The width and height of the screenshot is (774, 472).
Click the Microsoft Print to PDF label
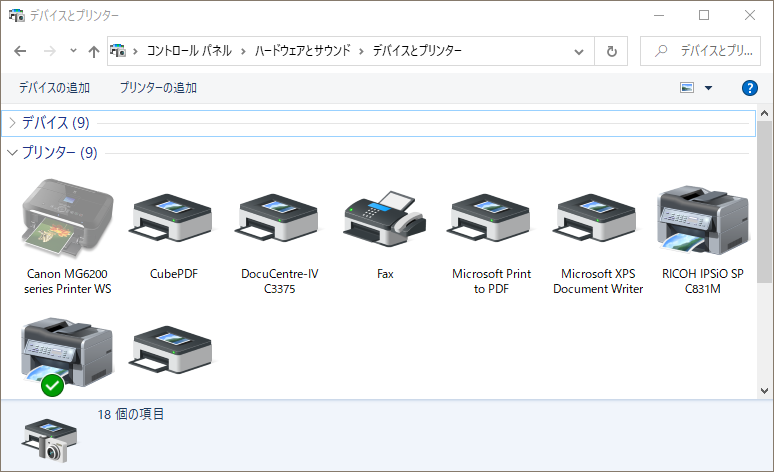tap(491, 281)
